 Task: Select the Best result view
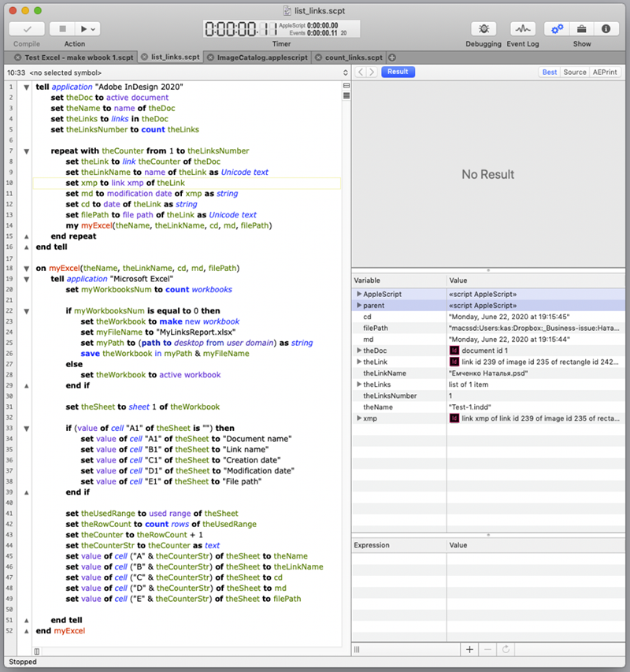550,72
